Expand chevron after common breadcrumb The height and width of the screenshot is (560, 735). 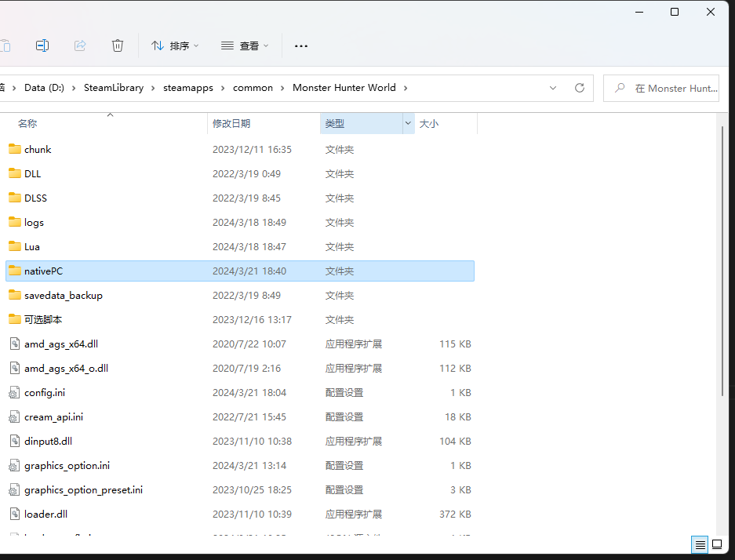tap(282, 88)
